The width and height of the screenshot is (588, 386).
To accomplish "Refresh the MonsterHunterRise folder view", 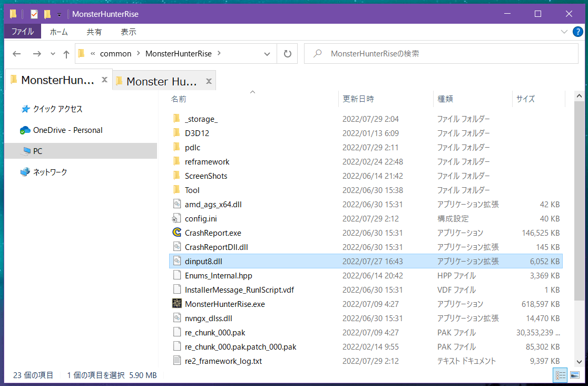I will tap(287, 54).
